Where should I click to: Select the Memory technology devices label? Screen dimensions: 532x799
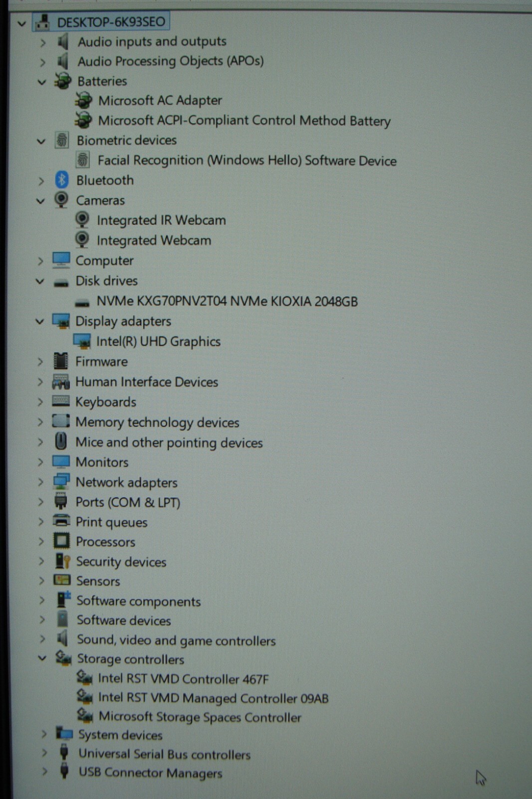click(x=157, y=422)
